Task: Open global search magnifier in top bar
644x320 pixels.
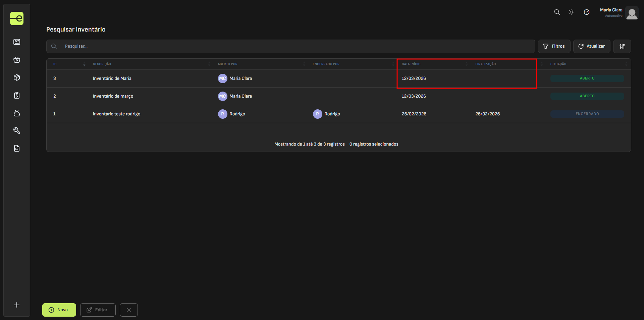Action: pyautogui.click(x=557, y=12)
